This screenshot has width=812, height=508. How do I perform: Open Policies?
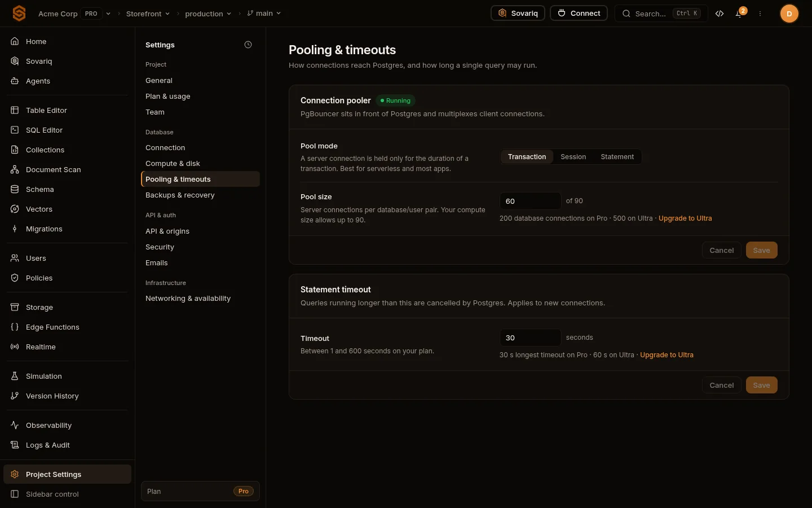(68, 278)
